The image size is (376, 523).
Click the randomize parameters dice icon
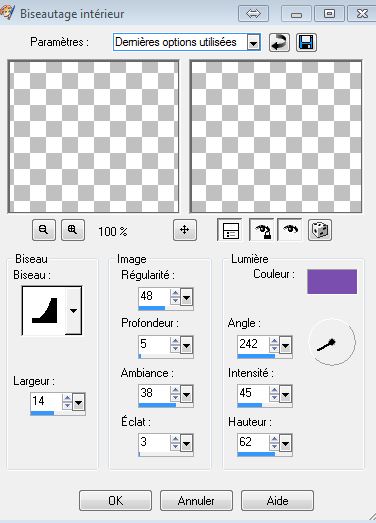point(320,230)
